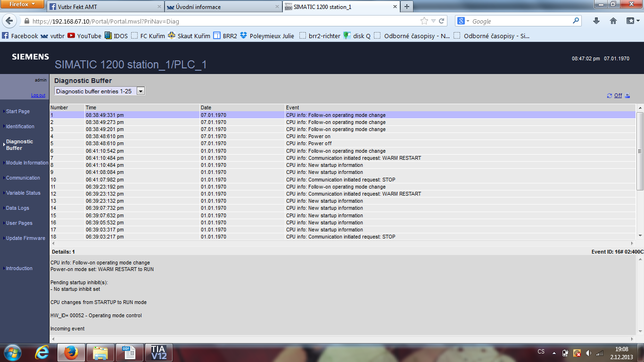Click the refresh icon beside Off
This screenshot has width=644, height=362.
(610, 96)
